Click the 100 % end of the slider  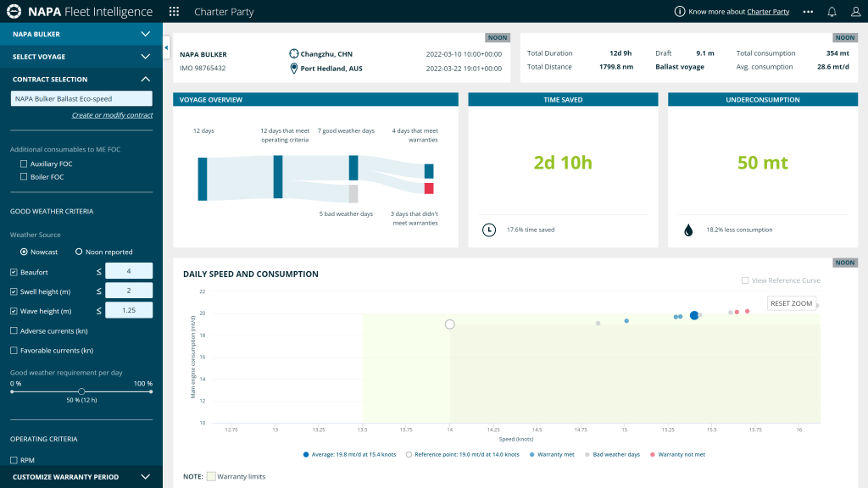coord(151,391)
